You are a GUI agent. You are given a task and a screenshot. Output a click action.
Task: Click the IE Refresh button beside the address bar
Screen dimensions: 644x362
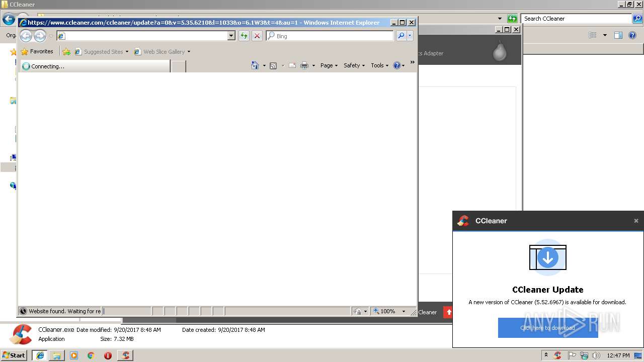click(244, 36)
